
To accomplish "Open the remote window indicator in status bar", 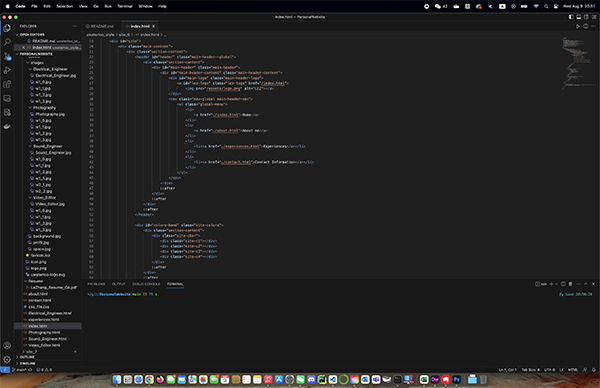I will [x=5, y=370].
